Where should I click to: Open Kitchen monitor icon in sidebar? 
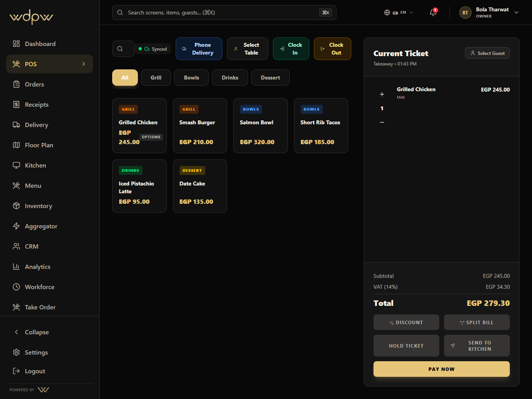pyautogui.click(x=16, y=165)
